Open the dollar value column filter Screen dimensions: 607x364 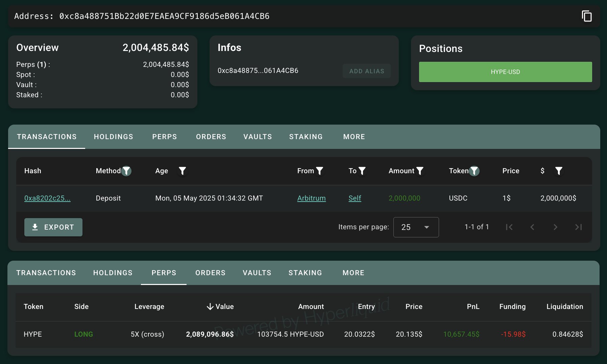click(559, 171)
